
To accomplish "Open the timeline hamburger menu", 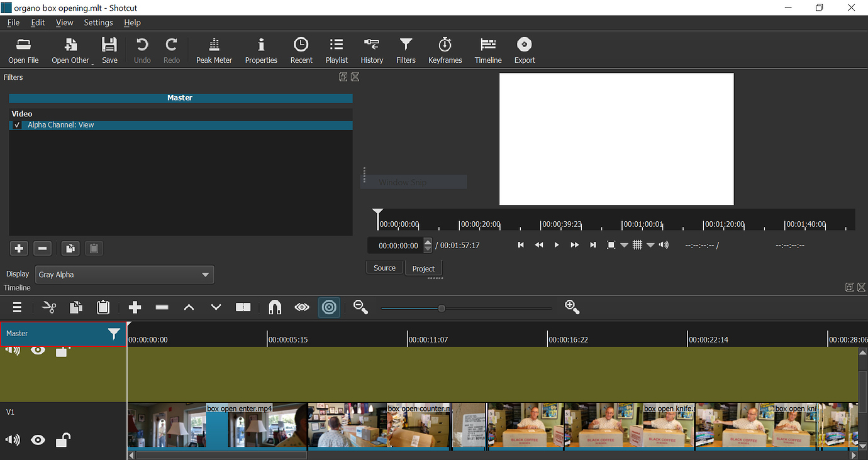I will [x=17, y=307].
